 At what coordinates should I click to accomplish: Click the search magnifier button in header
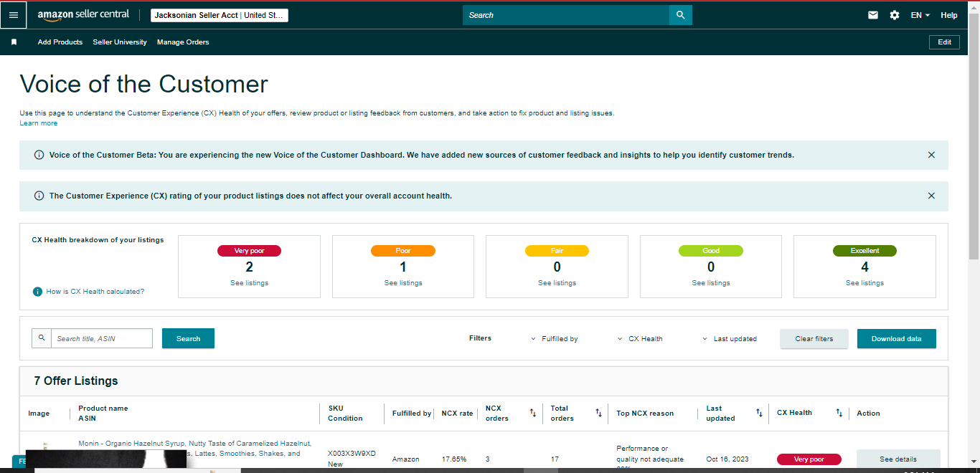(681, 15)
